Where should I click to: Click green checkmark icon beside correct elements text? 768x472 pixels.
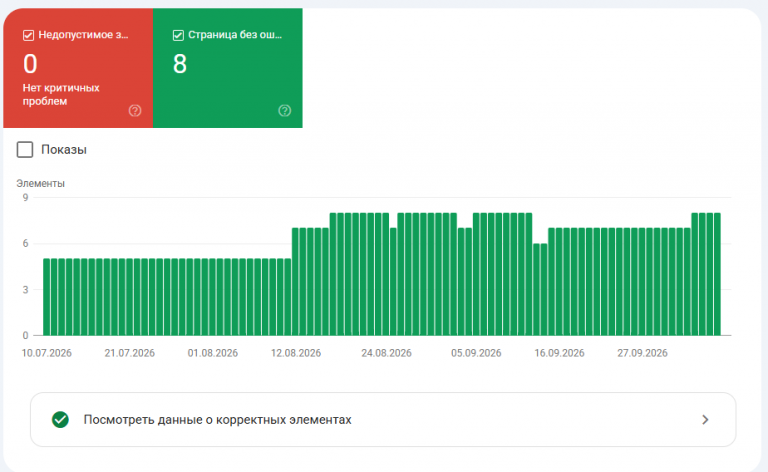(60, 420)
